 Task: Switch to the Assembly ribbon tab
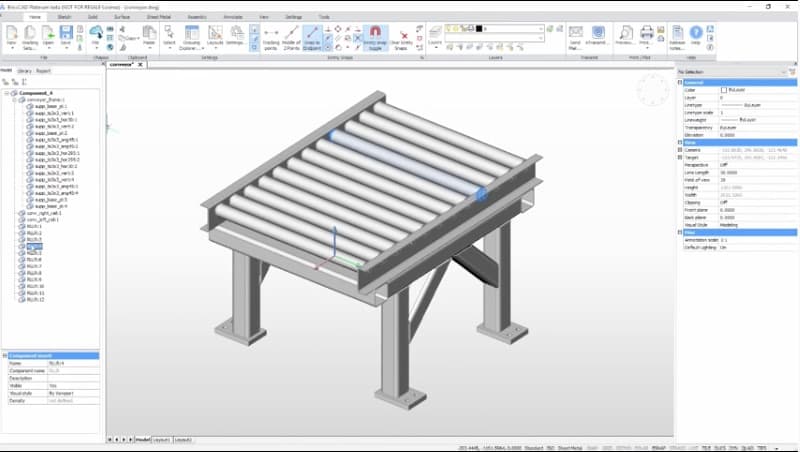[197, 17]
